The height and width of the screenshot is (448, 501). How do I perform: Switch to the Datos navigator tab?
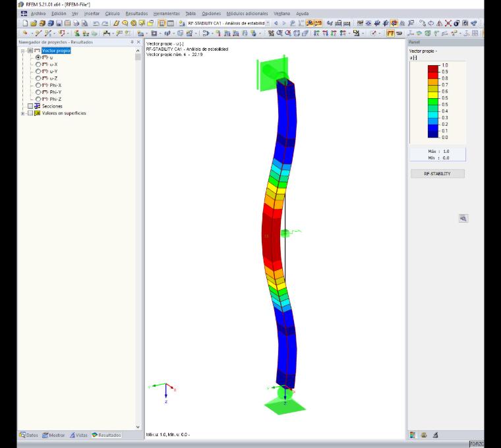29,435
